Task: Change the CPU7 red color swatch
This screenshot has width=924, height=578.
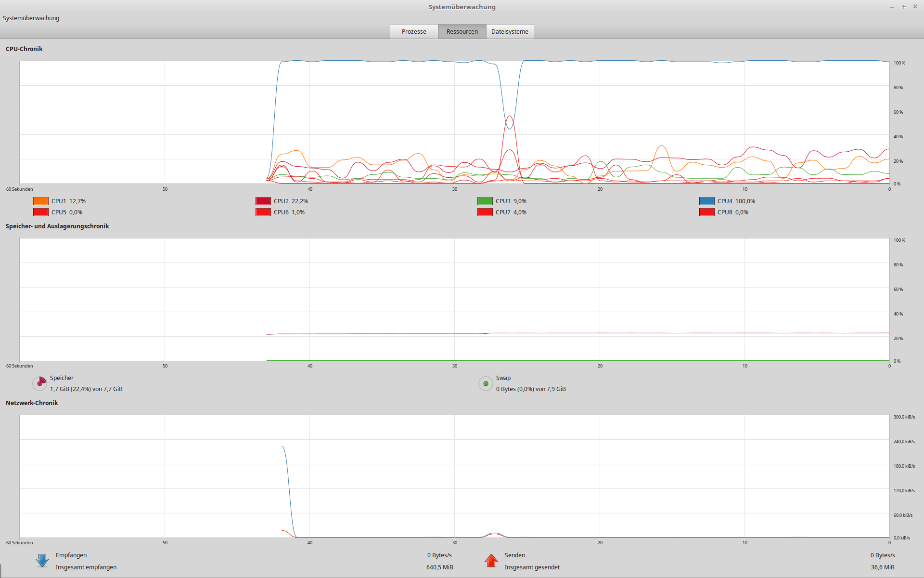Action: (x=485, y=212)
